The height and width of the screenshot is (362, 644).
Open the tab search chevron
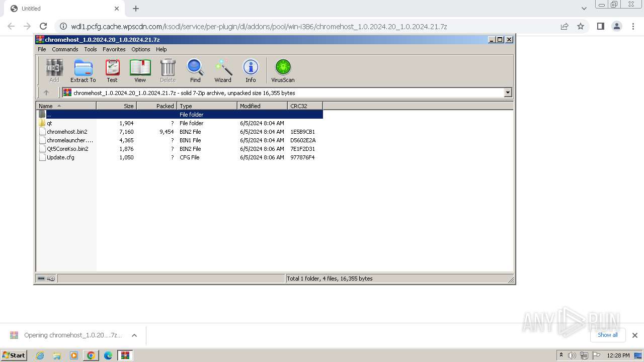click(x=584, y=9)
